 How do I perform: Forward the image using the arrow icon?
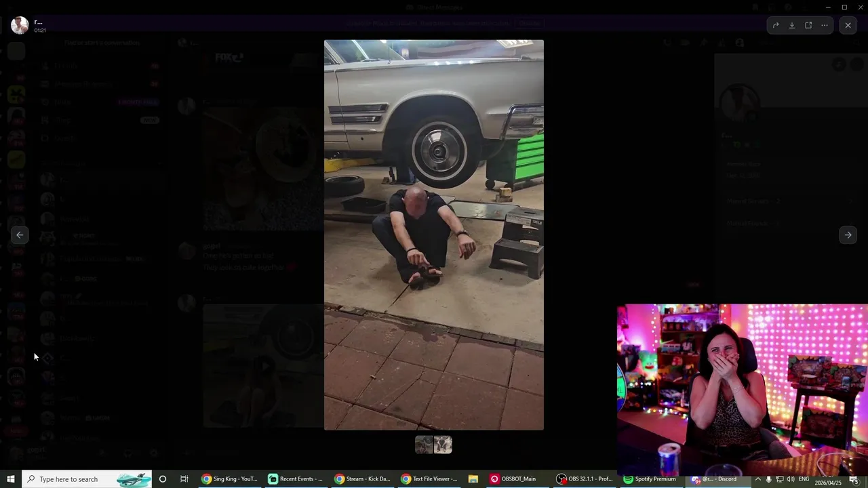(776, 25)
